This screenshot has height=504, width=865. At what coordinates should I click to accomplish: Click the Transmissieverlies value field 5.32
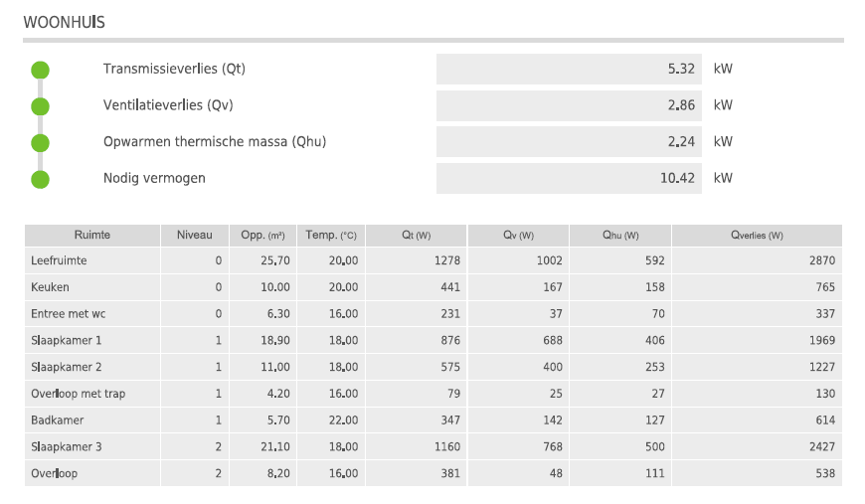569,70
